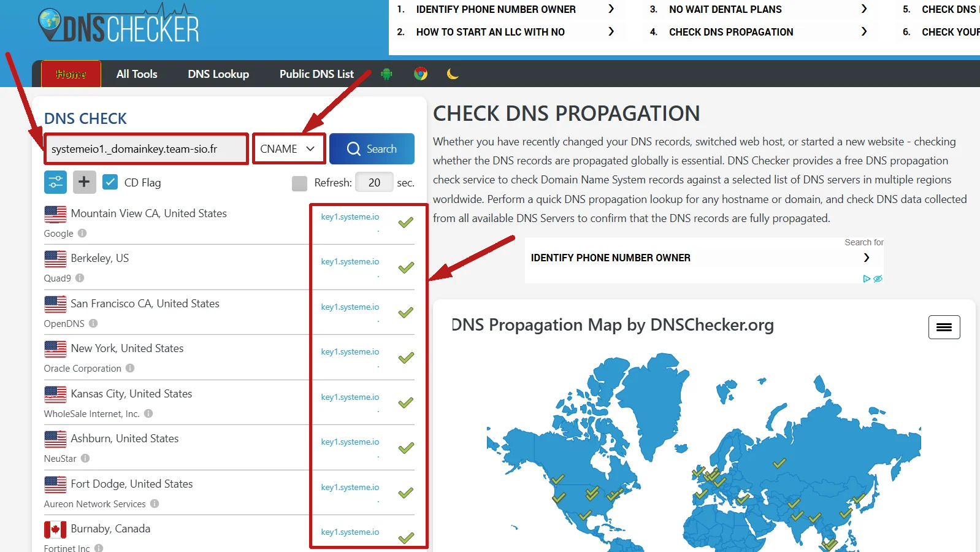Viewport: 980px width, 552px height.
Task: Click the Identify Phone Number Owner top ad link
Action: point(496,9)
